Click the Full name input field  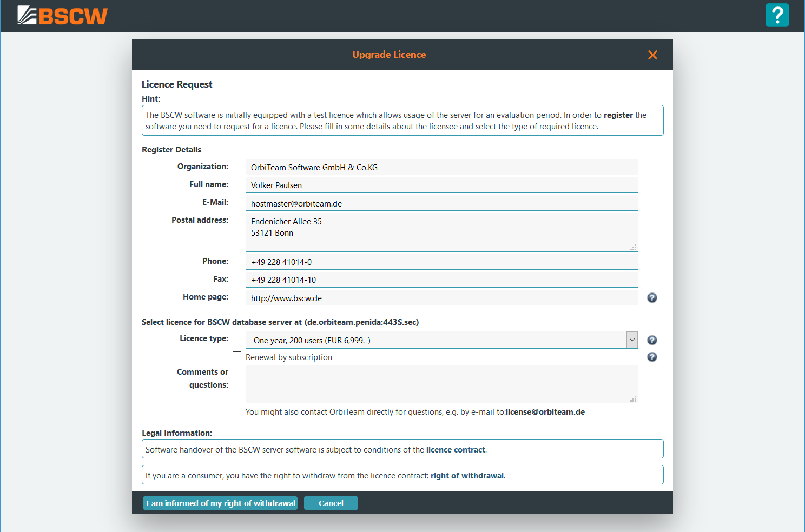[441, 185]
